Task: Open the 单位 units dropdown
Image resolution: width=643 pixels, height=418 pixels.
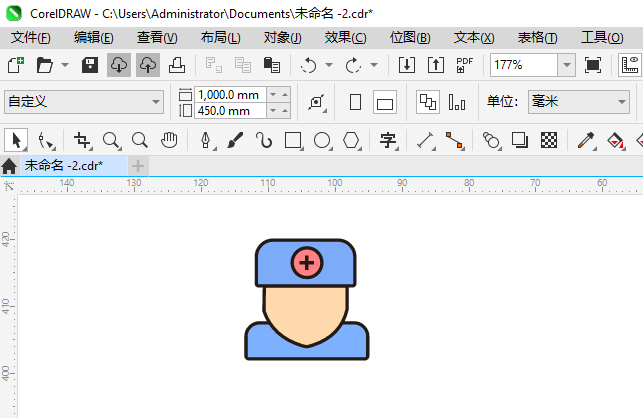Action: 579,102
